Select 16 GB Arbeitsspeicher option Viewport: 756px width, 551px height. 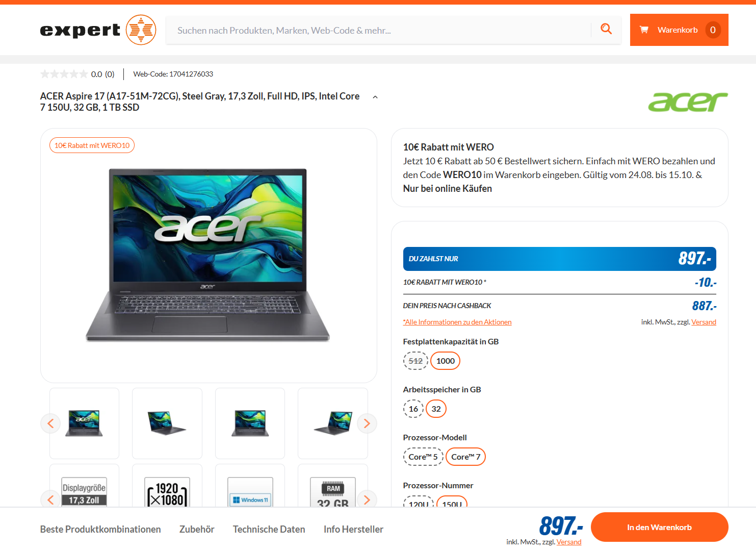[x=413, y=409]
